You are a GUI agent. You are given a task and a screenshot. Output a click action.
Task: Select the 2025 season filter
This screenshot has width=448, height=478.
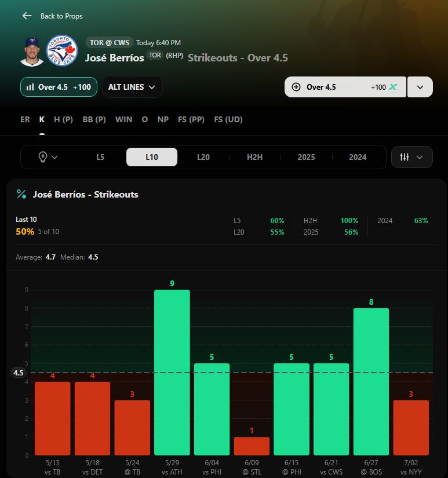pos(306,157)
